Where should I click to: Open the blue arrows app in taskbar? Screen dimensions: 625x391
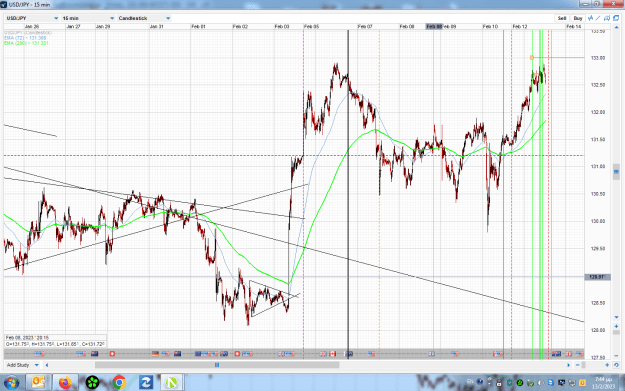(x=145, y=383)
